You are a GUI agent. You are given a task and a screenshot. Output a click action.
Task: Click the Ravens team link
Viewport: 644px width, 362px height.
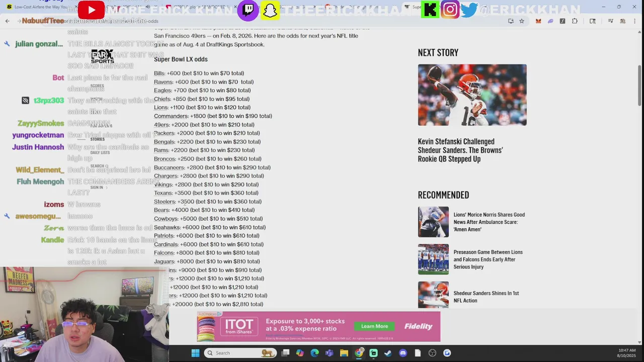pos(164,82)
